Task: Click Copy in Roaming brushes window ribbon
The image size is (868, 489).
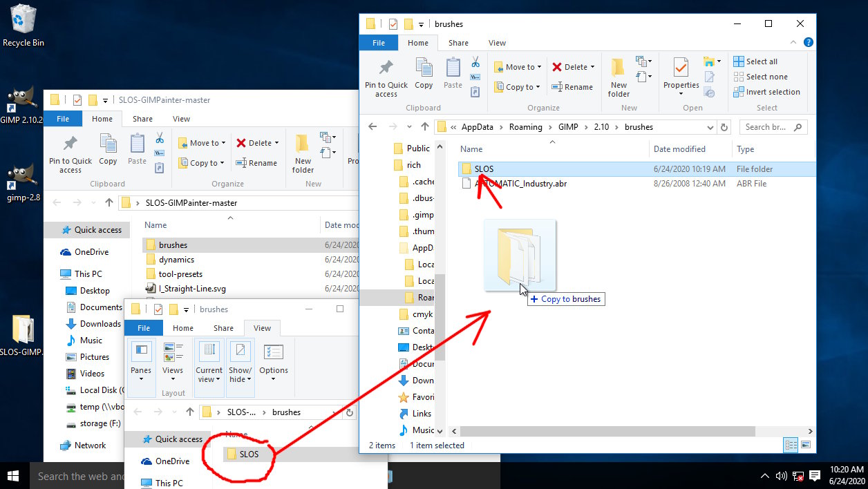Action: coord(424,74)
